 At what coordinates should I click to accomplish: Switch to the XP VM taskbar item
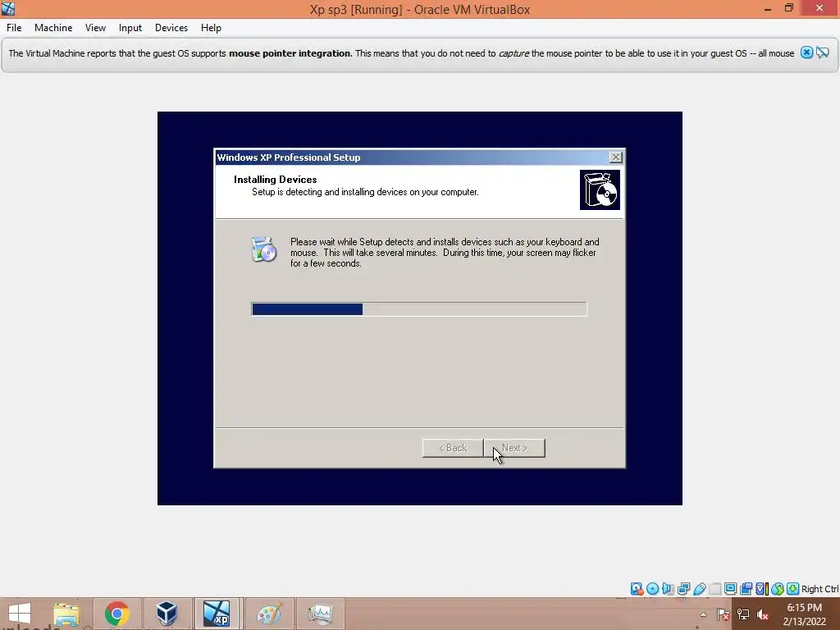coord(217,614)
